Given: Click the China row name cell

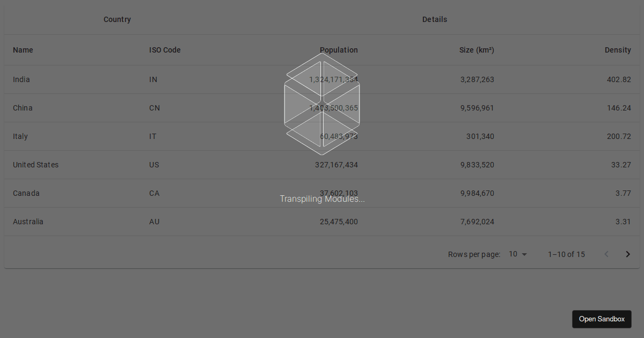Looking at the screenshot, I should coord(23,108).
